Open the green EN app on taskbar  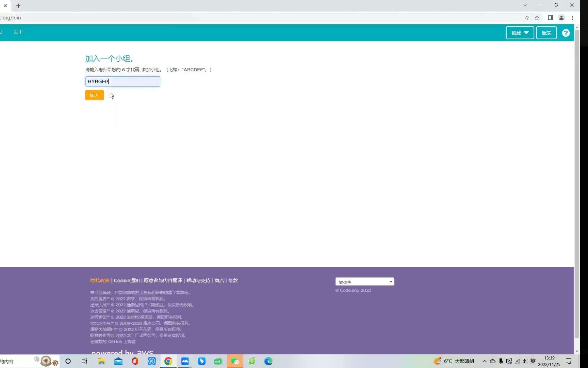click(x=218, y=361)
